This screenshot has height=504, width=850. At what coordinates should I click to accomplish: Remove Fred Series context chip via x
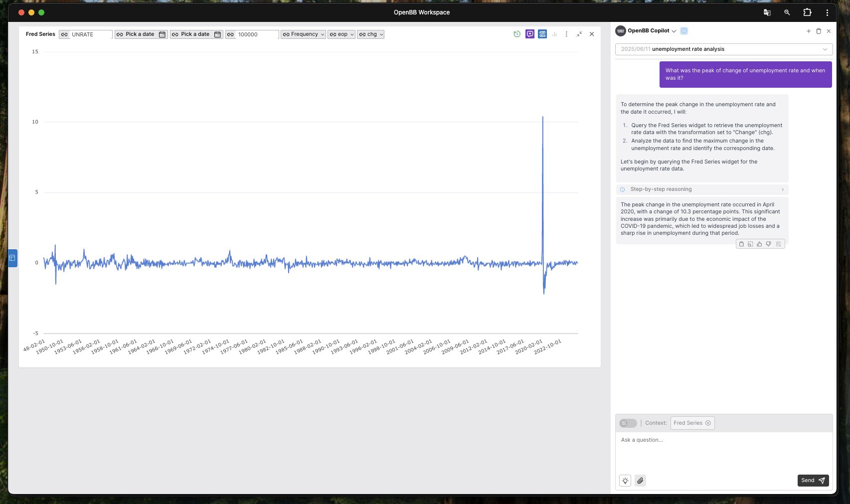tap(708, 423)
